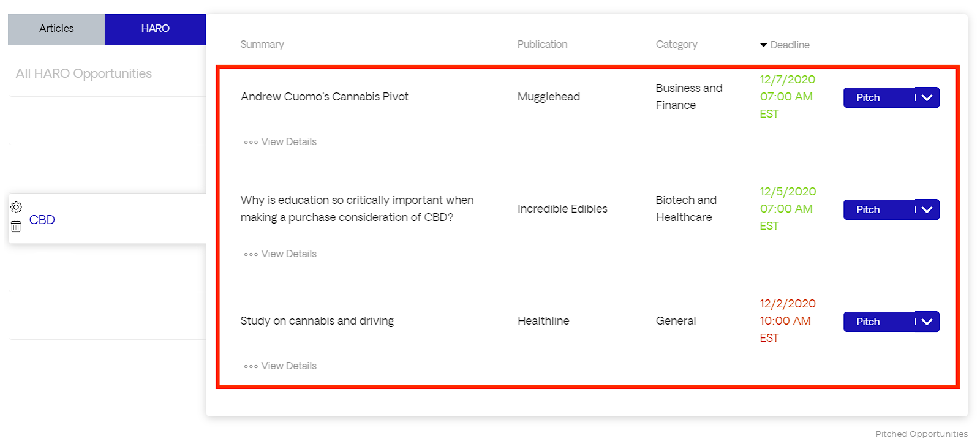Open the CBD saved search

[x=42, y=220]
